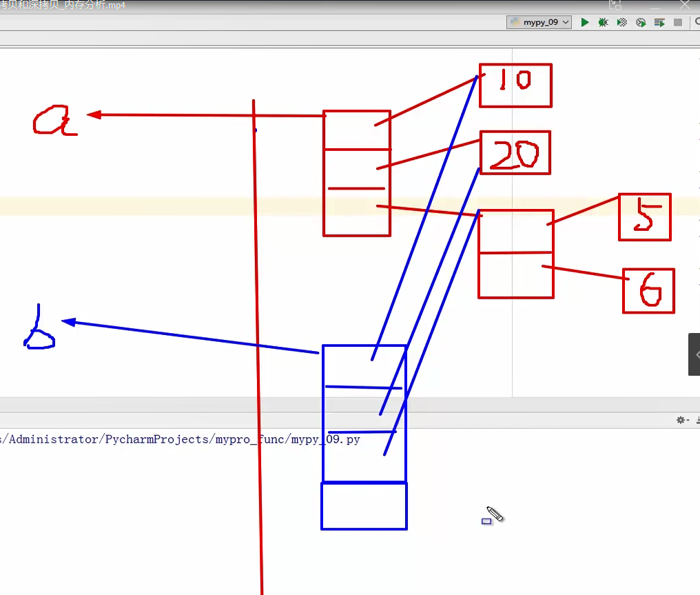This screenshot has height=595, width=700.
Task: Switch video player to mini window mode
Action: [x=615, y=5]
